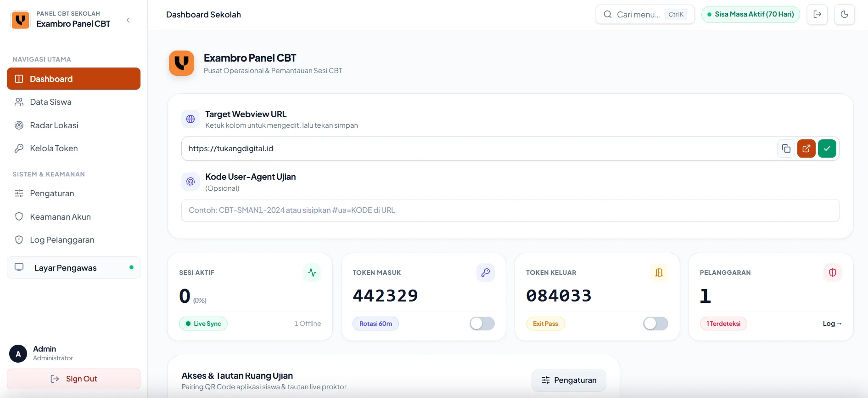This screenshot has width=868, height=398.
Task: Open the webview URL in new tab
Action: 806,148
